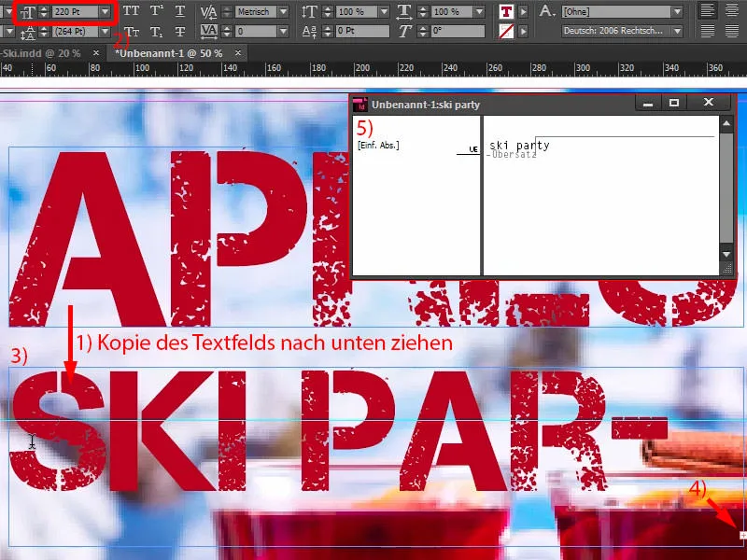Click the align center paragraph icon
Viewport: 747px width, 560px height.
click(732, 10)
